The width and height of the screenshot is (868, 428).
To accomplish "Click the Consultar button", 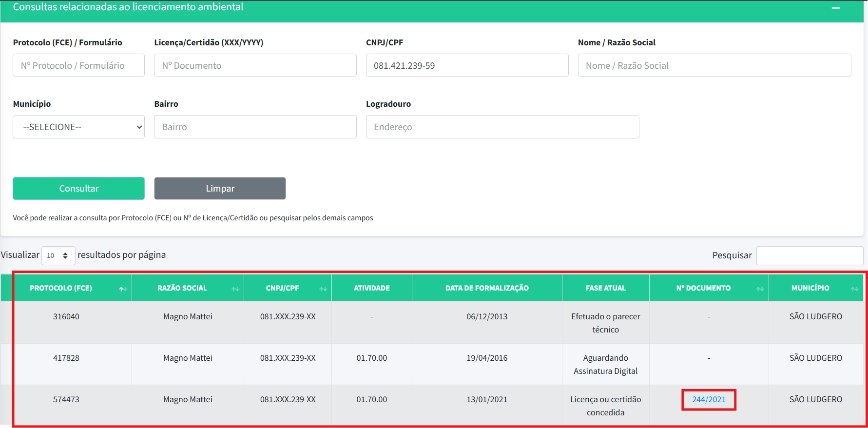I will [78, 188].
